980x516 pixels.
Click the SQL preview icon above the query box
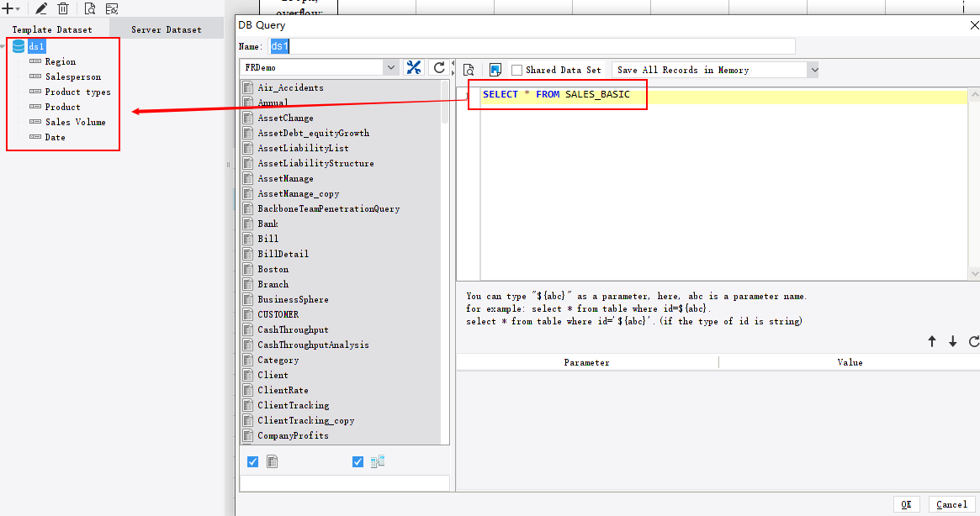coord(469,68)
